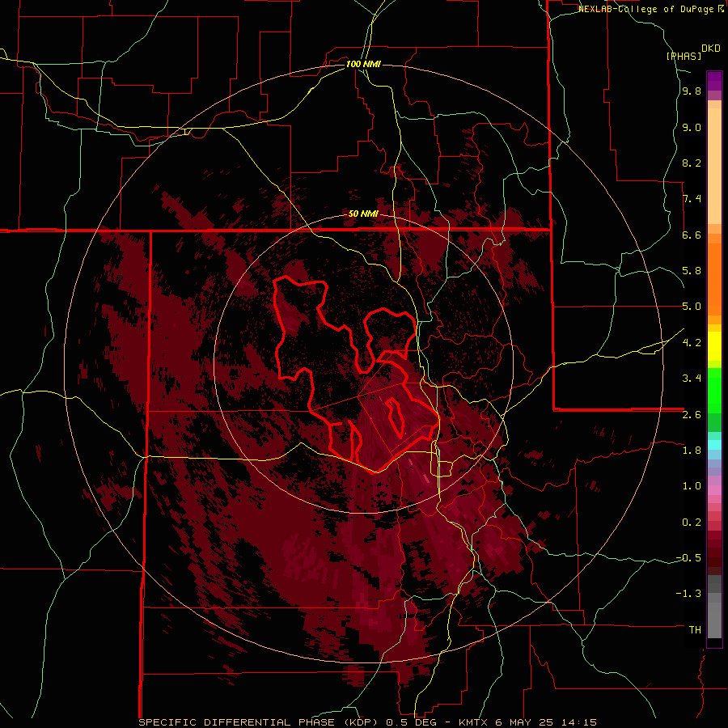The image size is (728, 728).
Task: Click the 1.8 legend value
Action: pyautogui.click(x=692, y=451)
